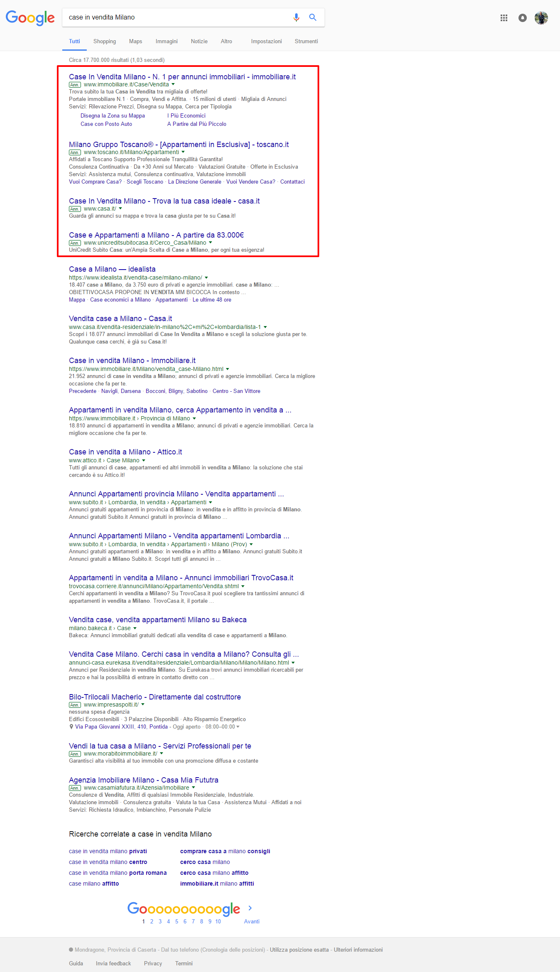Click 'Utilizza posizione esatta' in footer
Viewport: 560px width, 972px height.
click(299, 950)
